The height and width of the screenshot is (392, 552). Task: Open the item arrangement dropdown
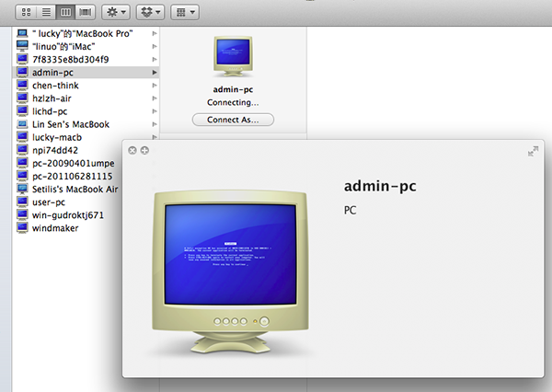(x=185, y=12)
